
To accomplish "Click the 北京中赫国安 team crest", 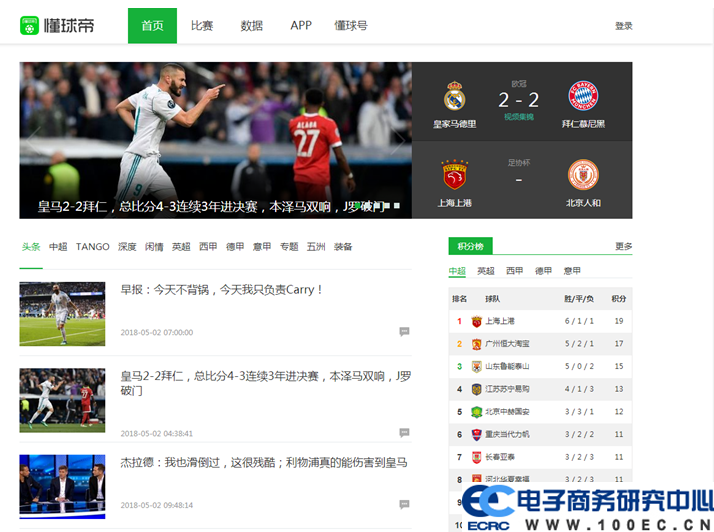I will point(476,412).
